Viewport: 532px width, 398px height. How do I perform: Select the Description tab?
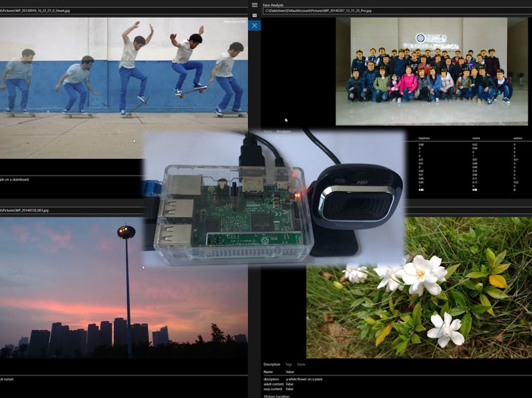click(x=272, y=364)
